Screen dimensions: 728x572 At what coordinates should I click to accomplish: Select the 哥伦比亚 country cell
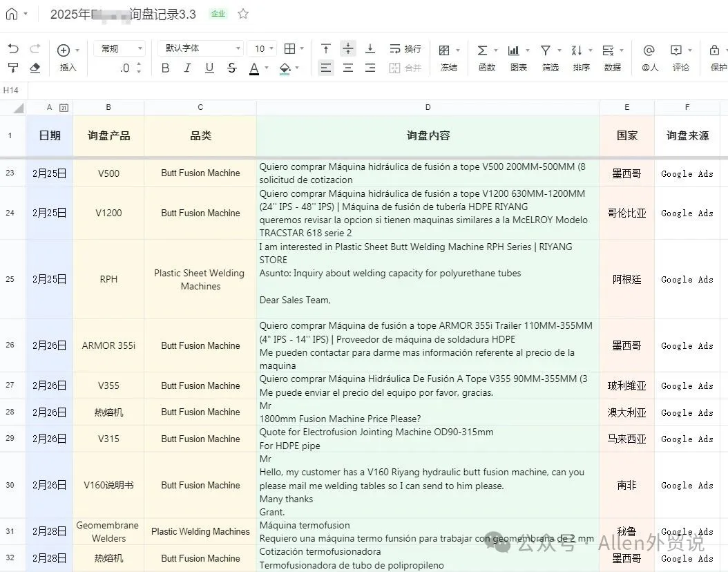click(626, 213)
